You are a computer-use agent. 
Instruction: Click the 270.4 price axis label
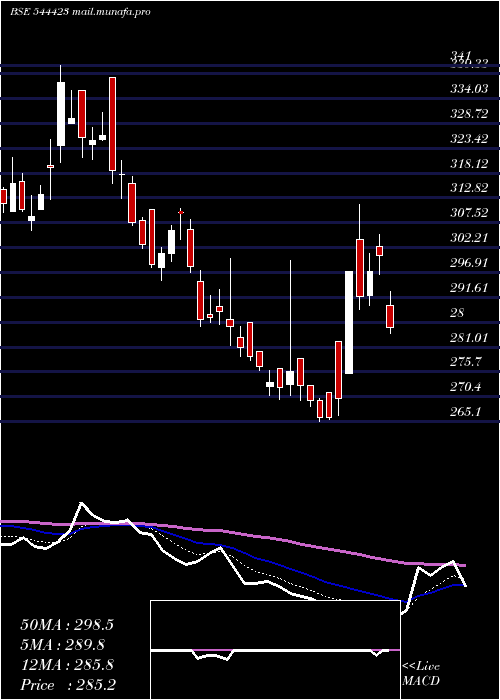(x=466, y=387)
